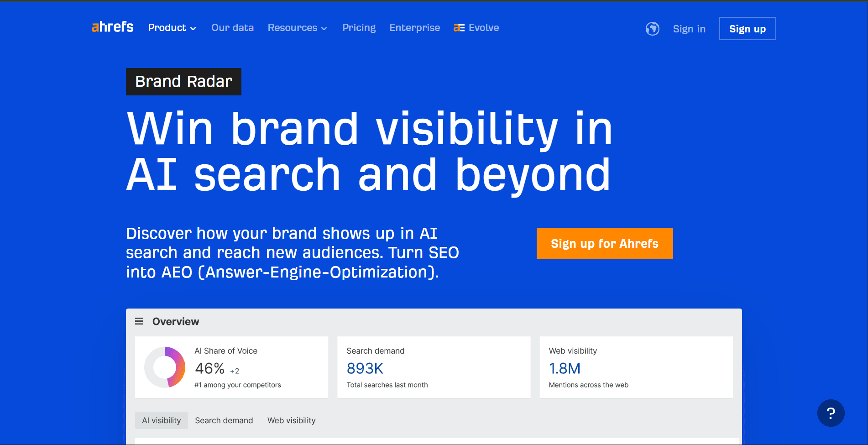This screenshot has height=445, width=868.
Task: Click the Sign up button in the header
Action: pyautogui.click(x=747, y=29)
